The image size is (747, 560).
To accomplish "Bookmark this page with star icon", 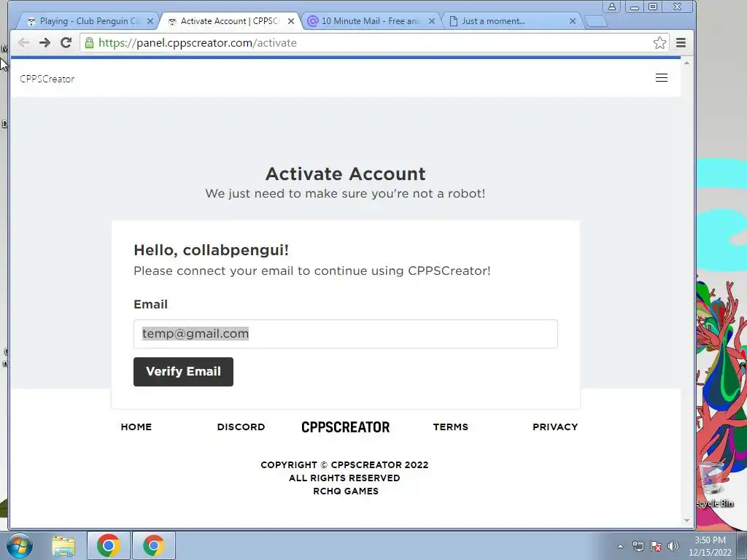I will tap(659, 43).
